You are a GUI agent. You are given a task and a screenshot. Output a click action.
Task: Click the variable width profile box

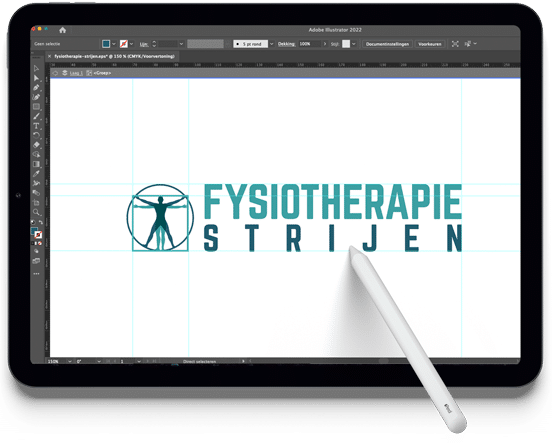coord(205,44)
